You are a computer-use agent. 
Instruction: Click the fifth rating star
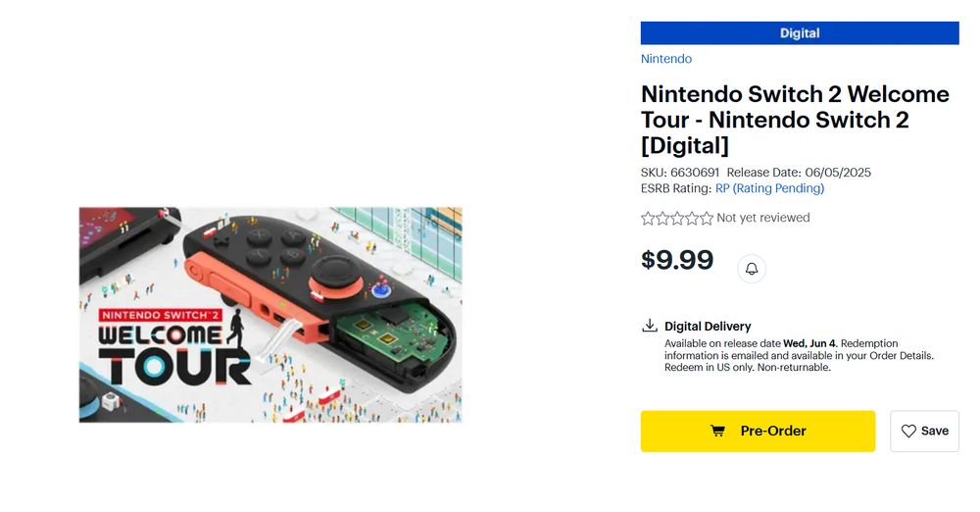707,218
